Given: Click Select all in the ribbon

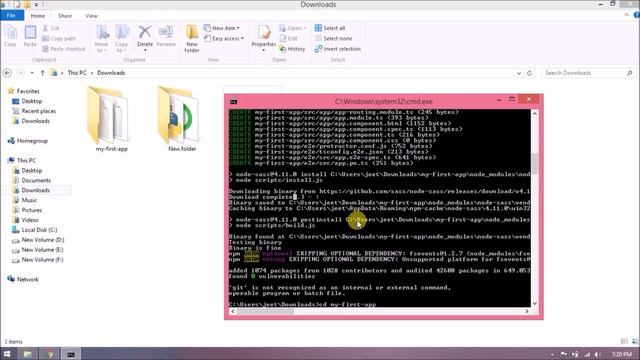Looking at the screenshot, I should (330, 28).
